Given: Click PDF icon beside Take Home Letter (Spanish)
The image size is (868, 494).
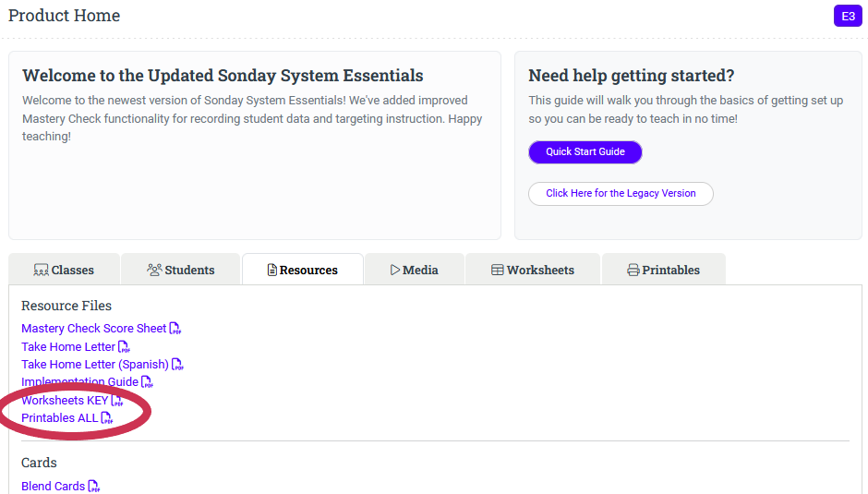Looking at the screenshot, I should click(177, 365).
